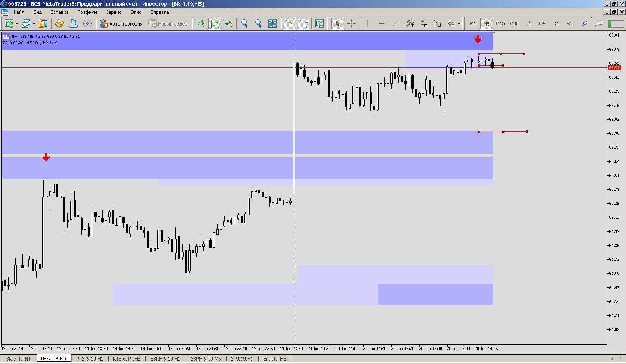The height and width of the screenshot is (364, 626).
Task: Click the gold coins toolbar icon
Action: tap(60, 23)
